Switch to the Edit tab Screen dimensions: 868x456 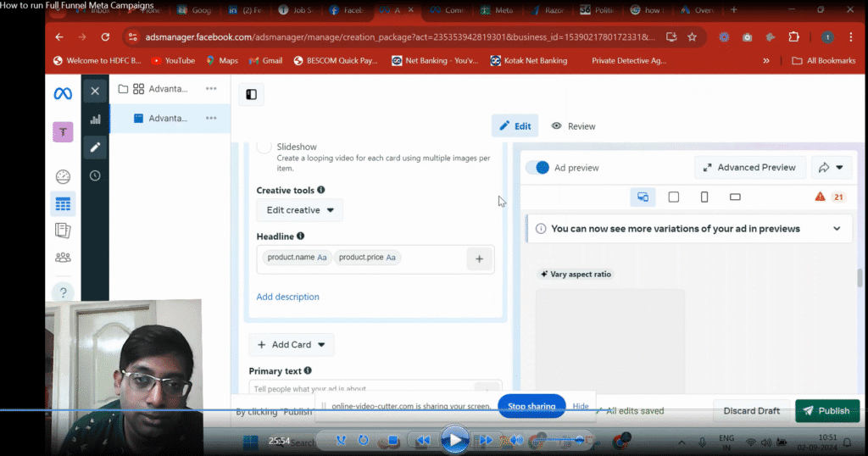[x=515, y=126]
